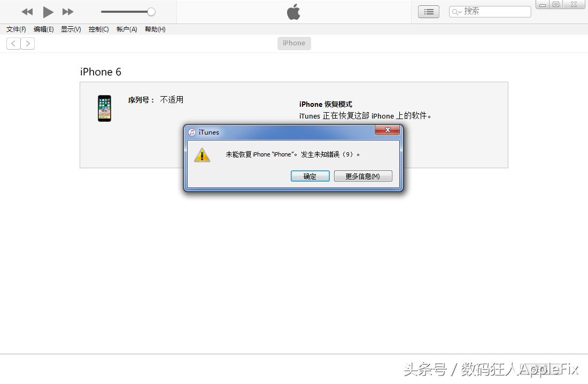
Task: Click the Play button in iTunes
Action: point(48,11)
